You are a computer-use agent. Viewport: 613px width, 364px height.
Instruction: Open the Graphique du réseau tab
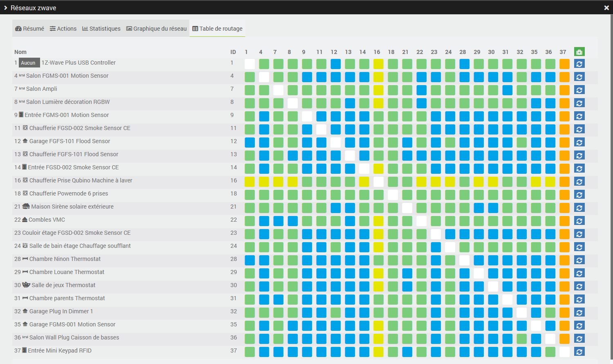coord(156,29)
